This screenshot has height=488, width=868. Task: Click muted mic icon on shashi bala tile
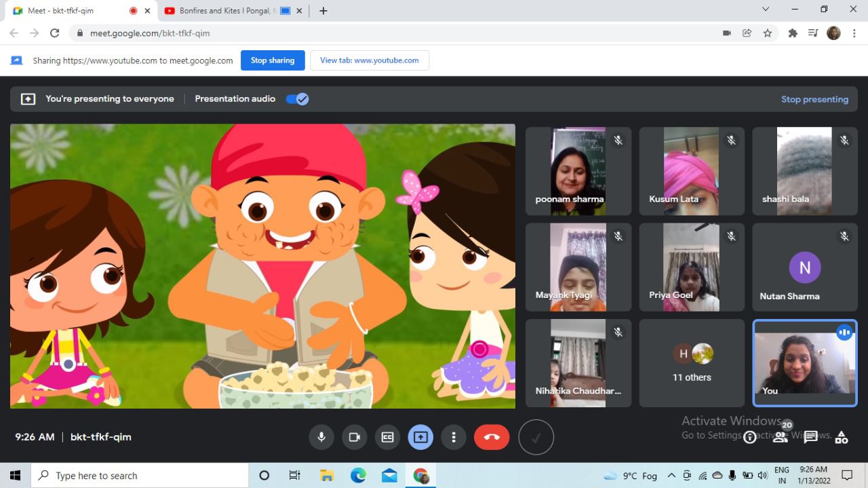(844, 140)
